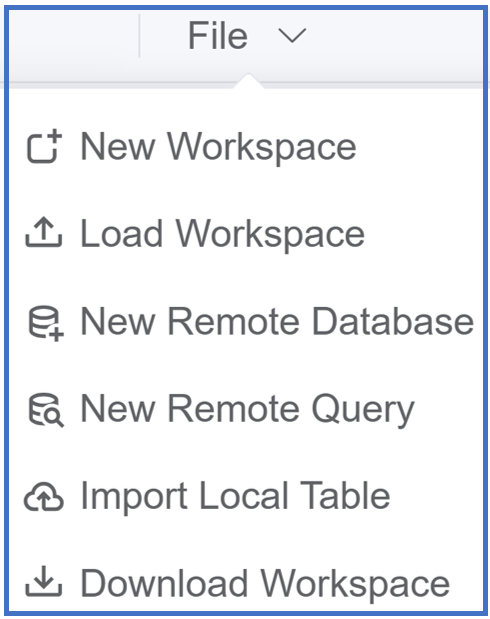The height and width of the screenshot is (619, 490).
Task: Click the word Query in New Remote Query
Action: pyautogui.click(x=363, y=411)
